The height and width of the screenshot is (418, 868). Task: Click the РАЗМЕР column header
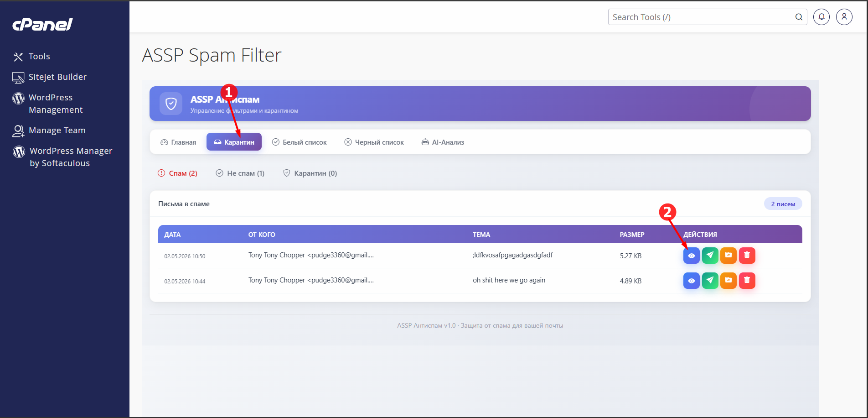[x=632, y=235]
